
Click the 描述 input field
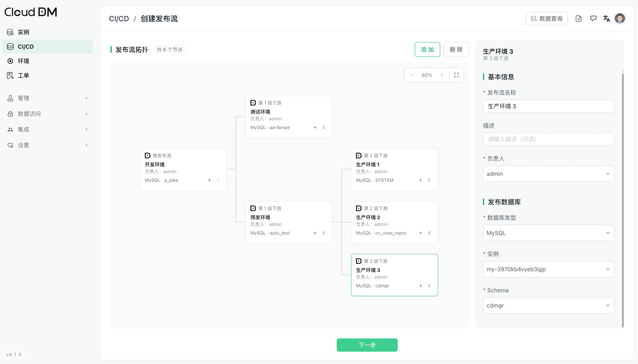[549, 139]
